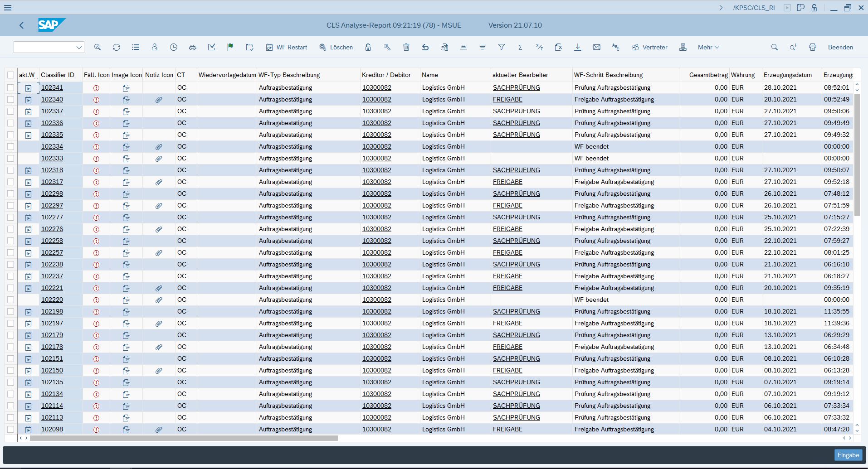Click the search magnifier icon at right

775,47
